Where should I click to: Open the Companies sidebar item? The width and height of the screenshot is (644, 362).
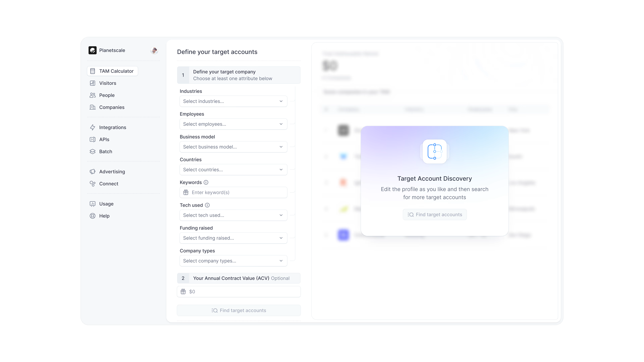pos(112,107)
